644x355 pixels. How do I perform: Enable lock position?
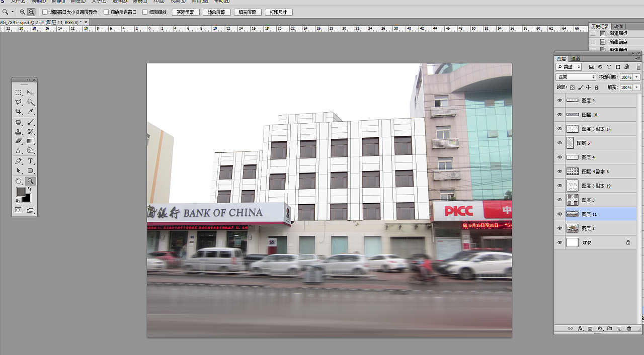(x=589, y=87)
